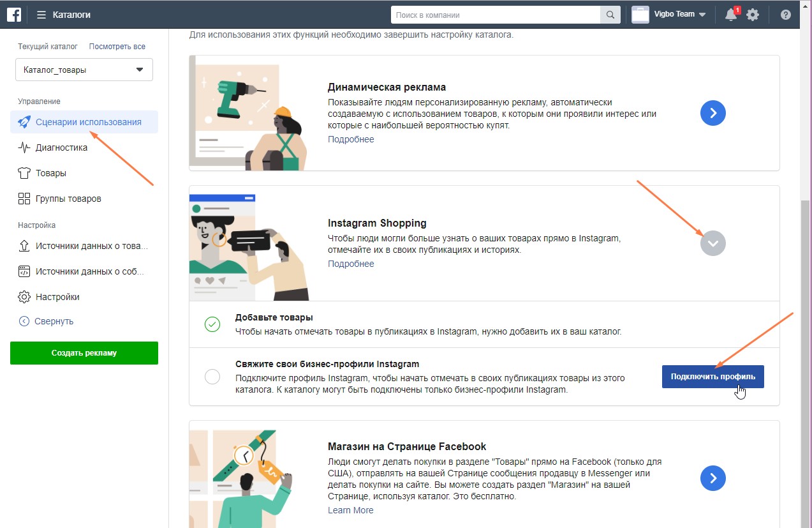Select the empty circle for Свяжите бизнес-профили
Image resolution: width=812 pixels, height=528 pixels.
click(x=212, y=377)
